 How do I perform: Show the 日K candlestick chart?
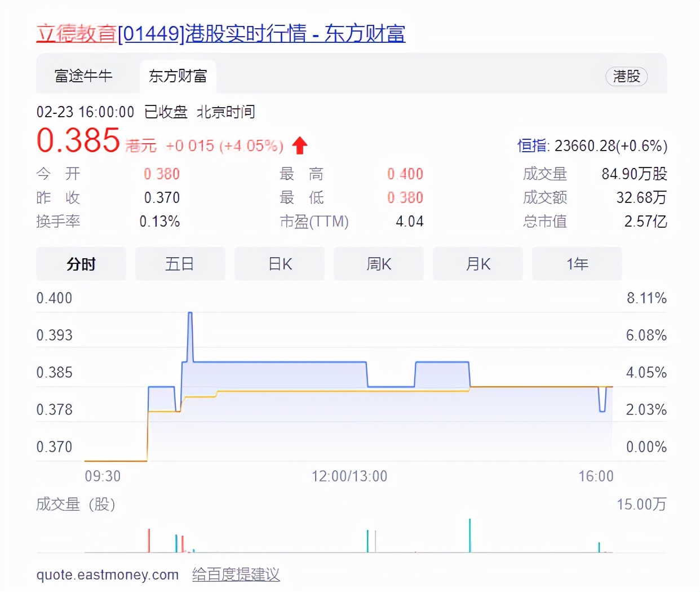click(x=280, y=264)
